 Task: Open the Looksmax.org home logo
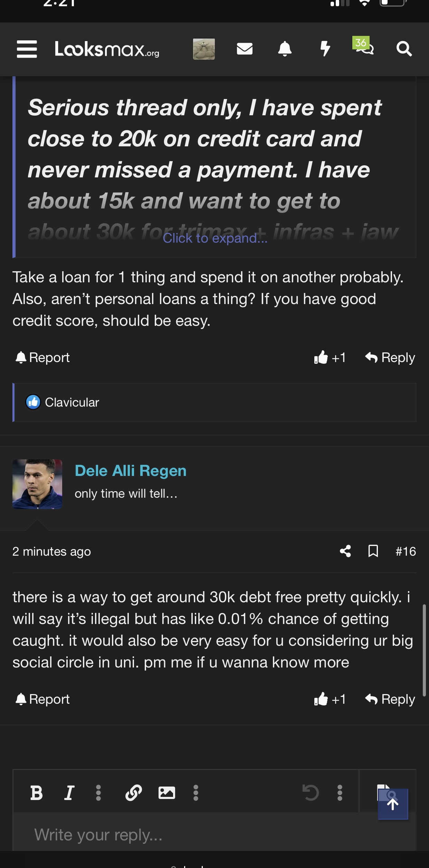(x=107, y=49)
